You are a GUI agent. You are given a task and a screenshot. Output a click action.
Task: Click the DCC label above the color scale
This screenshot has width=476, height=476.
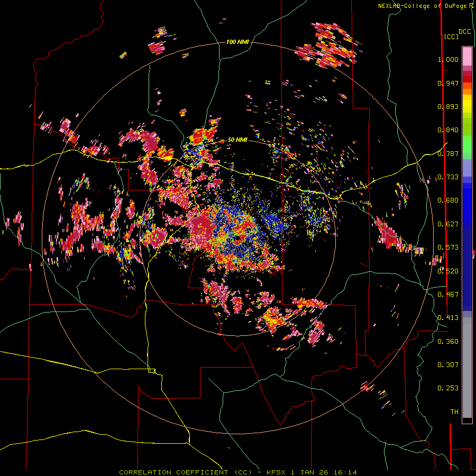(x=465, y=32)
